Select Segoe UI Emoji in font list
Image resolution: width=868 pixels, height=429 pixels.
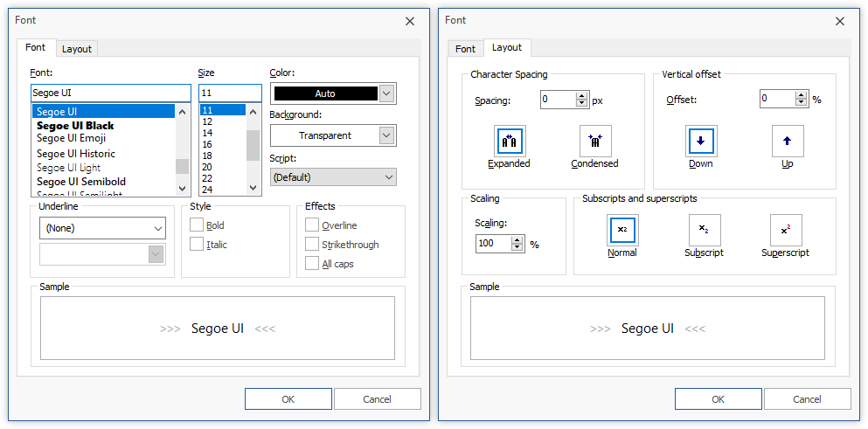[103, 138]
